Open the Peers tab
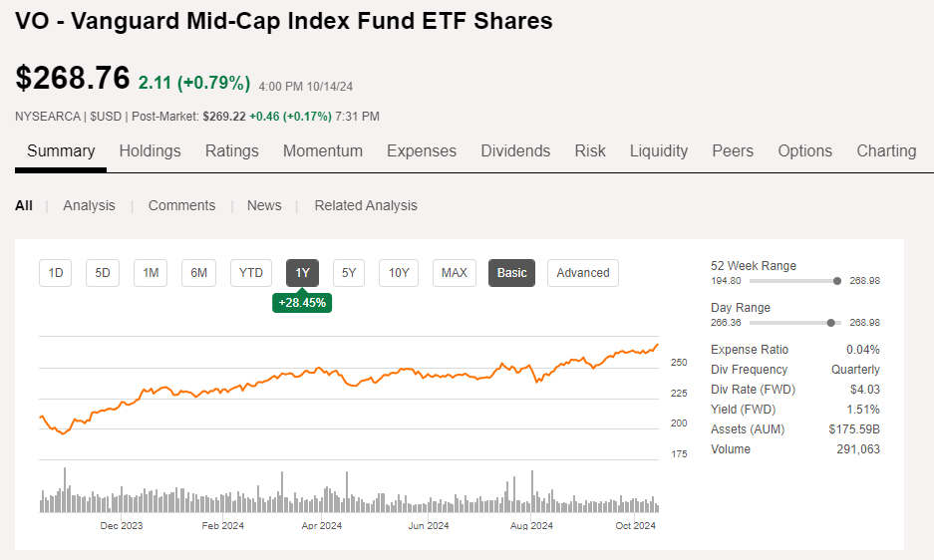Image resolution: width=934 pixels, height=560 pixels. [733, 150]
